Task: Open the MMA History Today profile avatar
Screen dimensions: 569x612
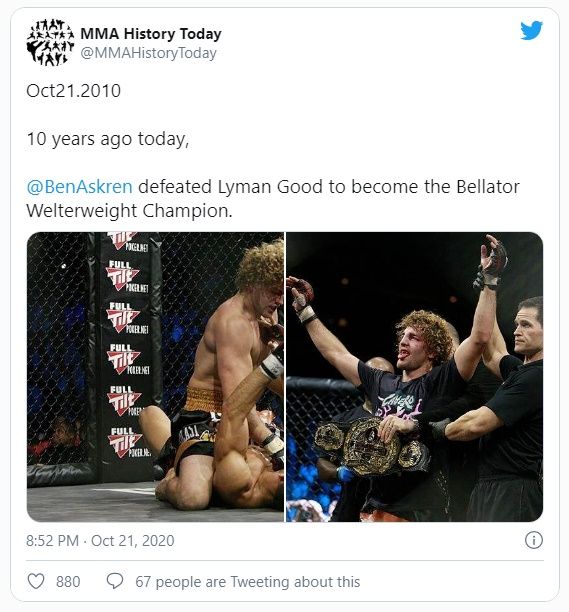Action: [50, 43]
